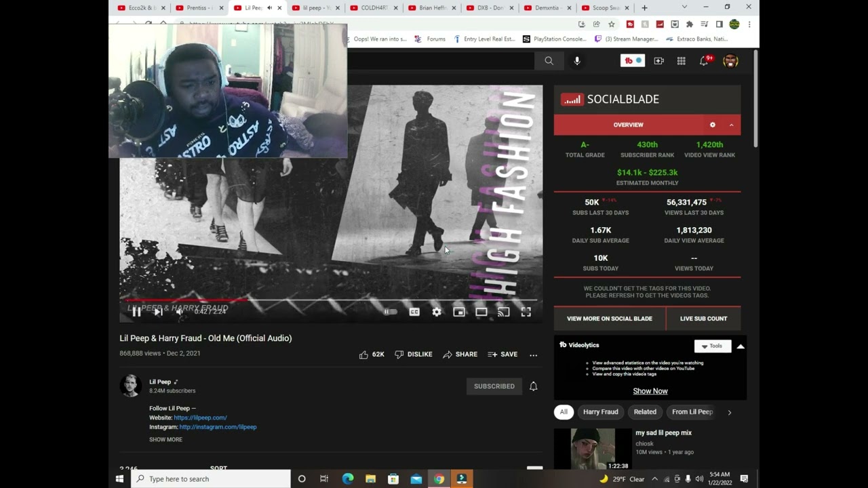Open the comments SORT menu

[x=218, y=468]
